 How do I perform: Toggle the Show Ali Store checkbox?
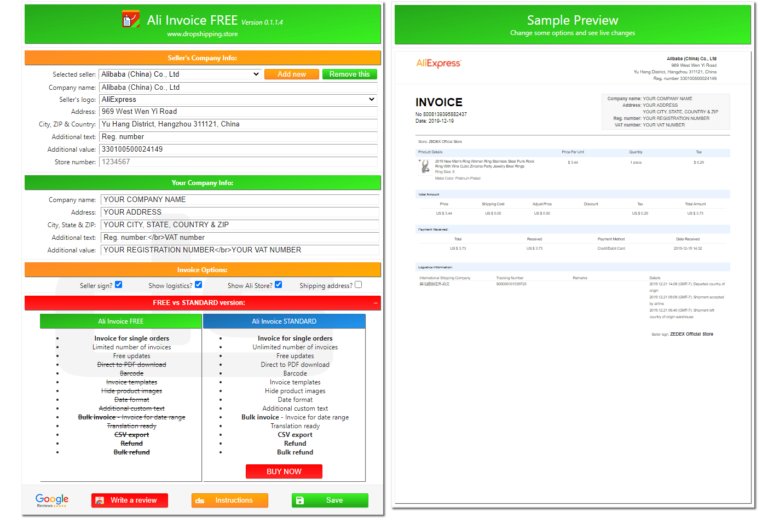coord(278,285)
